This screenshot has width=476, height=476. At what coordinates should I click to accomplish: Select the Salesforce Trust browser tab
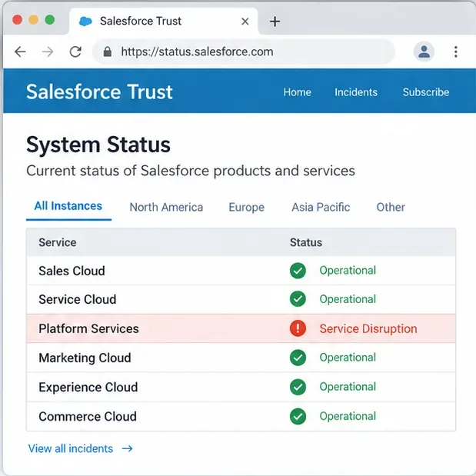(x=164, y=22)
